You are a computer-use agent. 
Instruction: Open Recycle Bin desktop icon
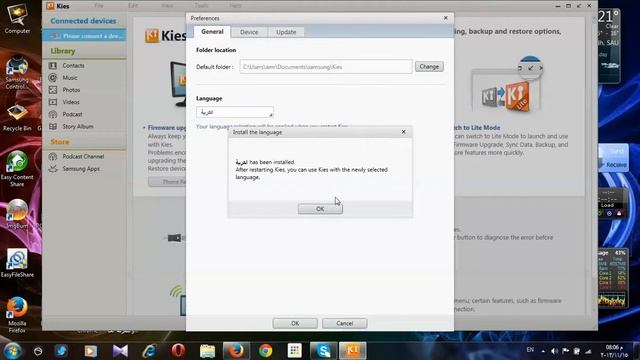[17, 118]
